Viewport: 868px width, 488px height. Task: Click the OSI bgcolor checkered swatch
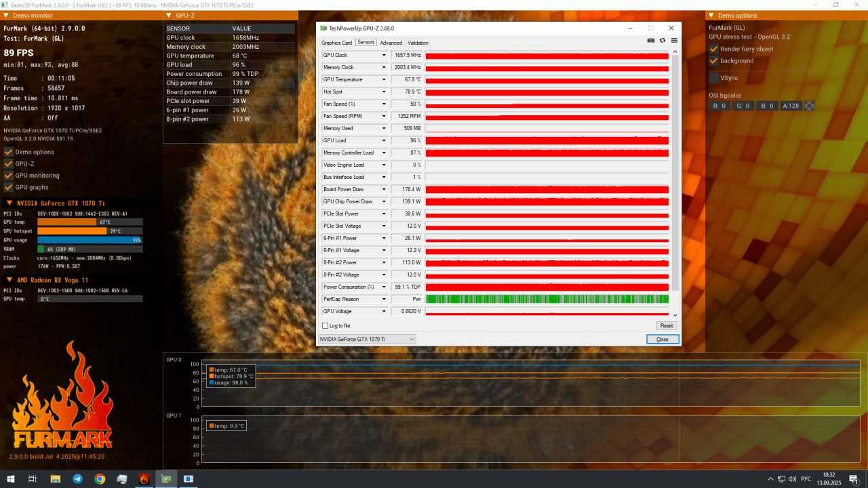coord(809,106)
